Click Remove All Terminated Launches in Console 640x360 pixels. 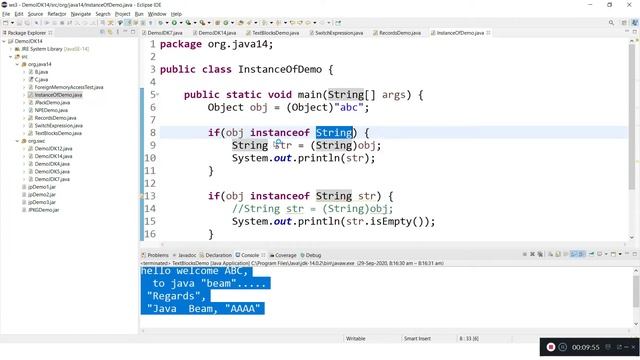pos(540,254)
